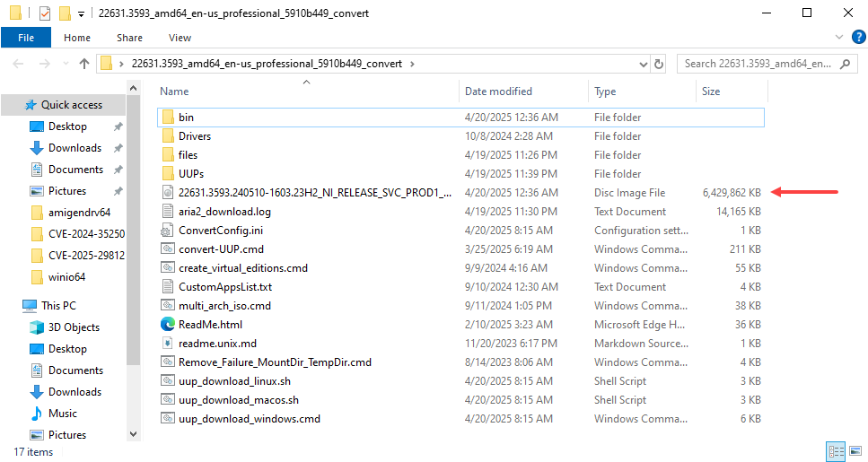Open the View ribbon tab

click(180, 38)
